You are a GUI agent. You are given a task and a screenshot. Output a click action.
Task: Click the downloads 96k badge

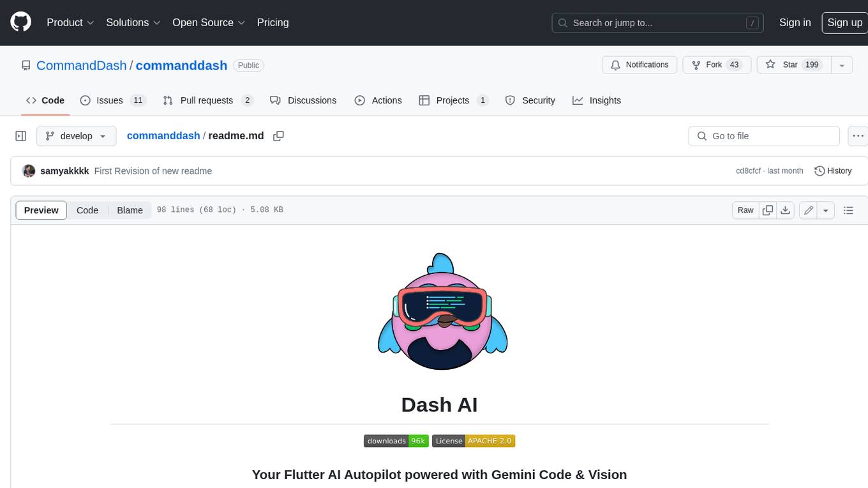[x=396, y=441]
